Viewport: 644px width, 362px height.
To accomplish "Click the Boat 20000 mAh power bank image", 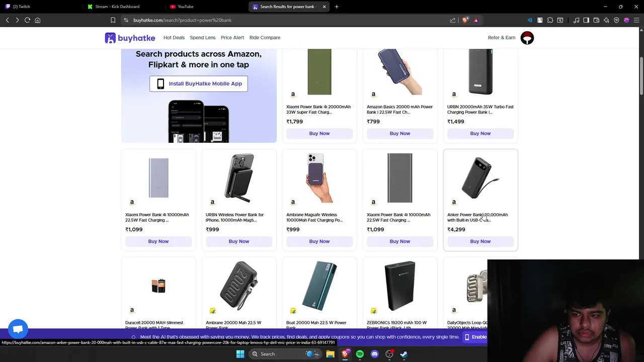I will click(319, 286).
